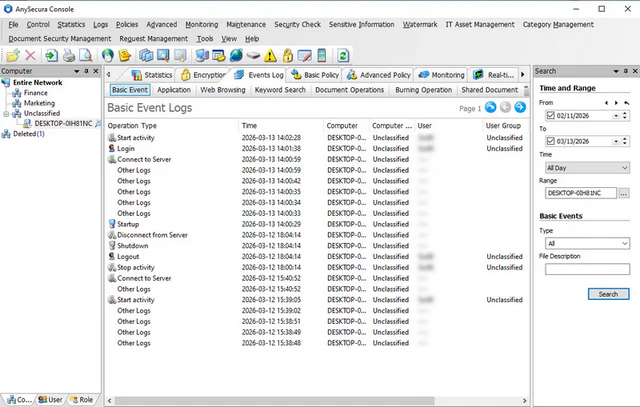Click the screen with magnifier toolbar icon

tap(163, 55)
